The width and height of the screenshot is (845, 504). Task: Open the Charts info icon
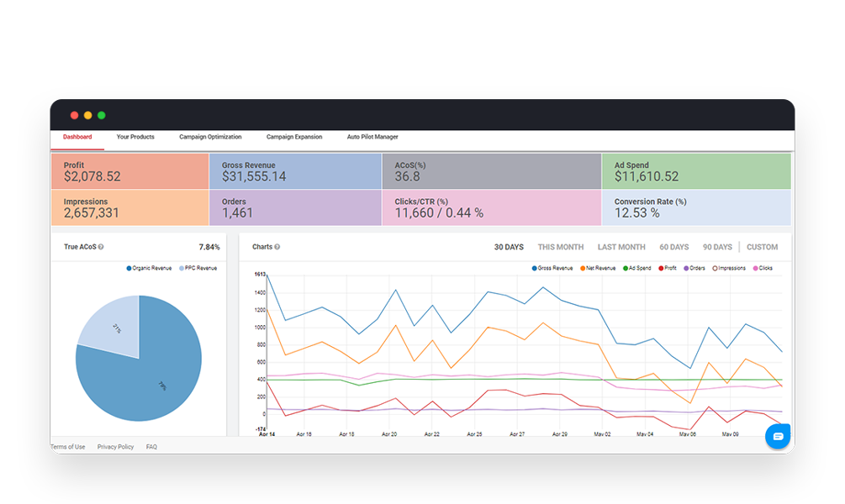(277, 246)
